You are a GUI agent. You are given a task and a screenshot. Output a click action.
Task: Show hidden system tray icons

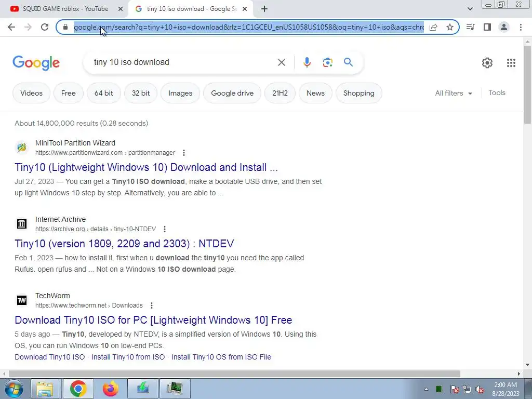click(x=426, y=389)
